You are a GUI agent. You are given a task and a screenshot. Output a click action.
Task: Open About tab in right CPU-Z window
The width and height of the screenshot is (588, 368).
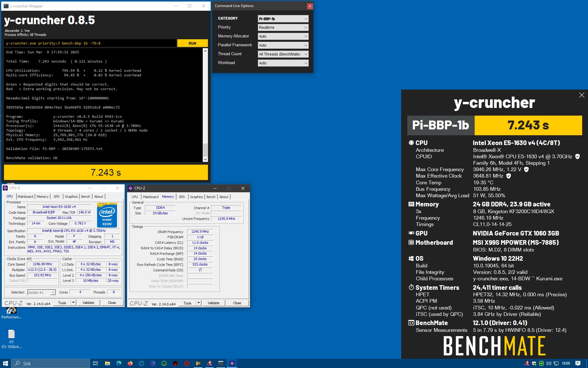(x=224, y=197)
